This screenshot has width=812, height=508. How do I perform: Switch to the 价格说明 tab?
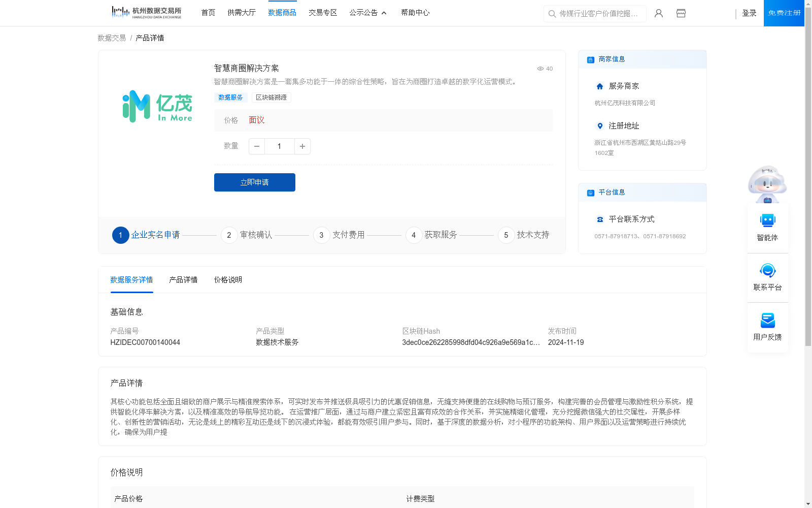[x=228, y=280]
